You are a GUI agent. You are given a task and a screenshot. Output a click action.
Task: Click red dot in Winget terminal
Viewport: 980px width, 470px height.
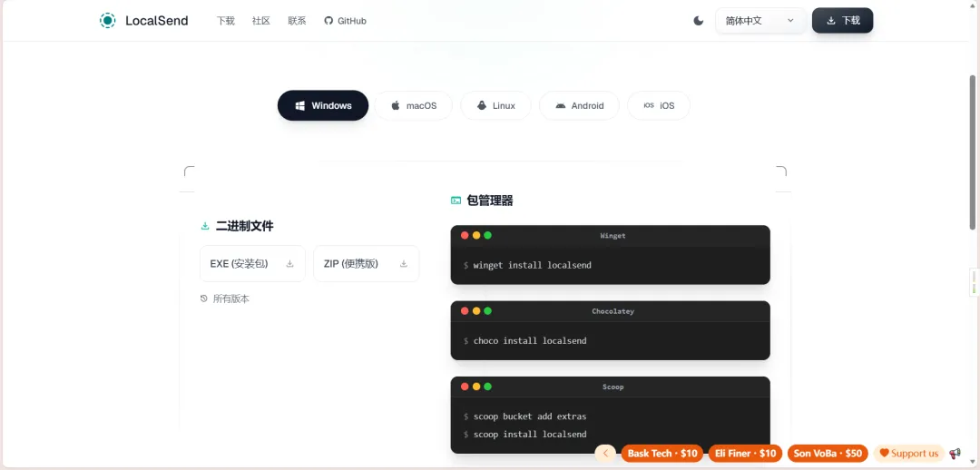click(465, 236)
